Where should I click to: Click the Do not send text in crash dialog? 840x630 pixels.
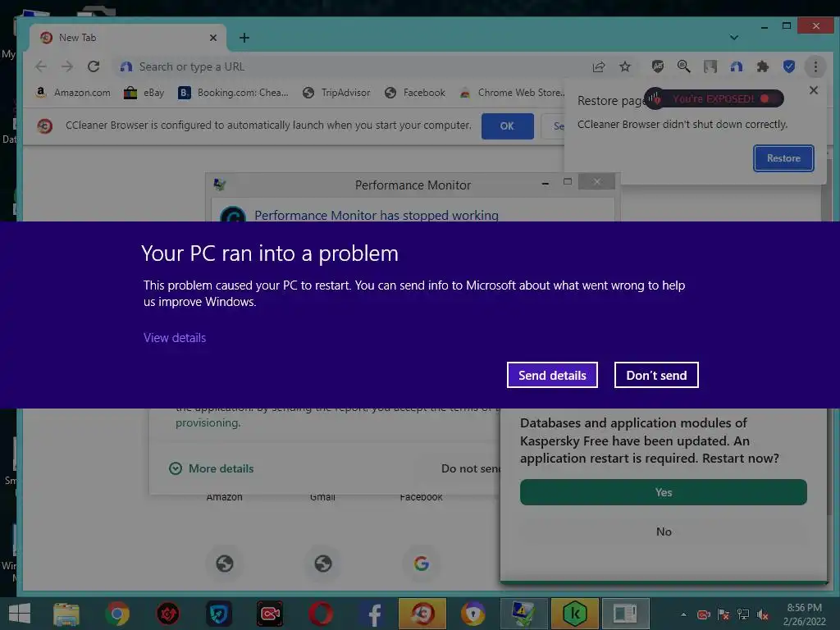coord(472,468)
